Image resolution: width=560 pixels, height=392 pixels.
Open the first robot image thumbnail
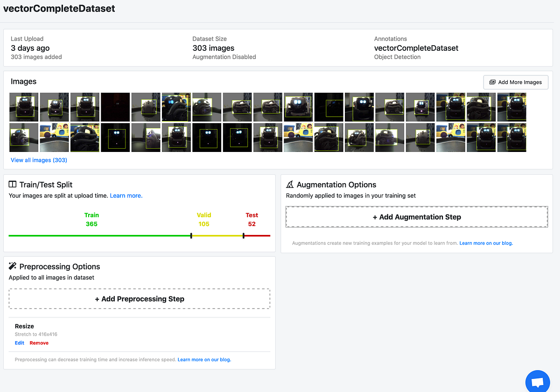click(23, 107)
